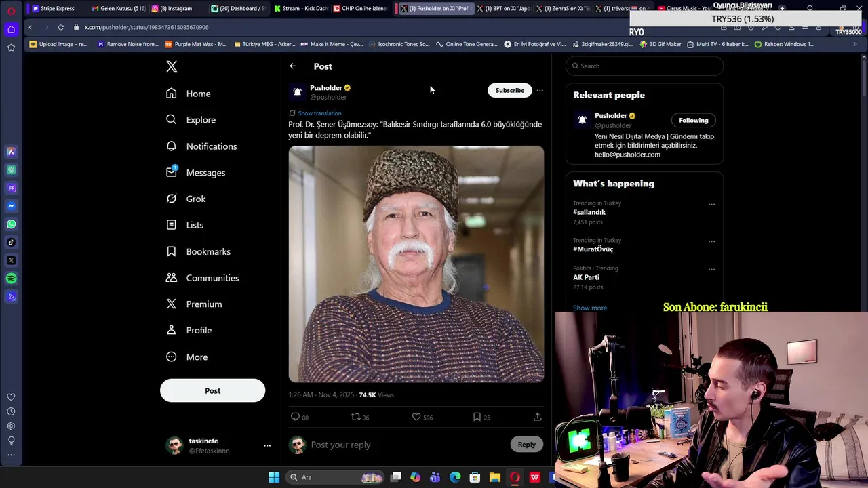Open Opera sidebar settings gear
Image resolution: width=868 pixels, height=488 pixels.
click(x=11, y=426)
